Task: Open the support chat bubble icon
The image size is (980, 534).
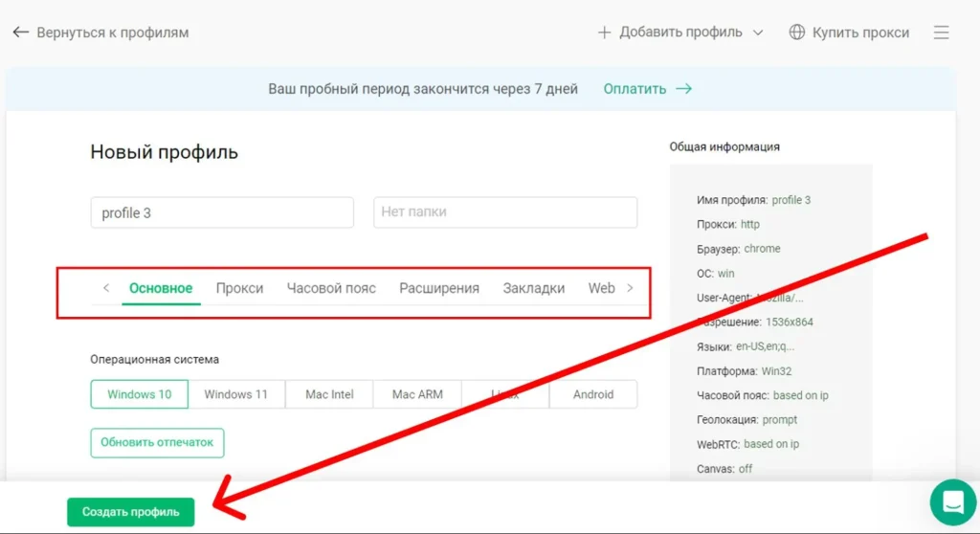Action: point(953,502)
